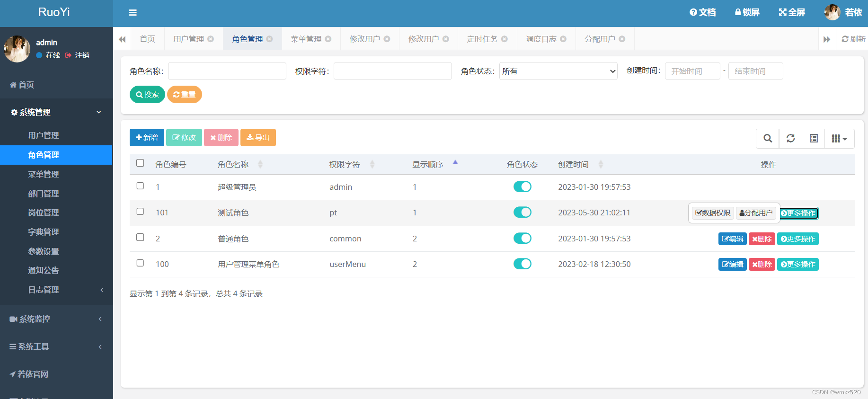Close the 用户管理 tab via x icon
868x399 pixels.
[x=211, y=39]
